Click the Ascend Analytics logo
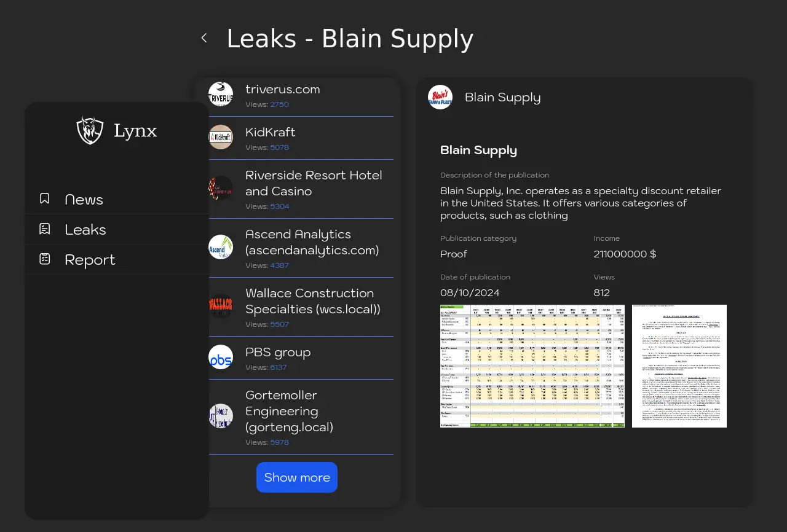Screen dimensions: 787x532 pyautogui.click(x=221, y=248)
